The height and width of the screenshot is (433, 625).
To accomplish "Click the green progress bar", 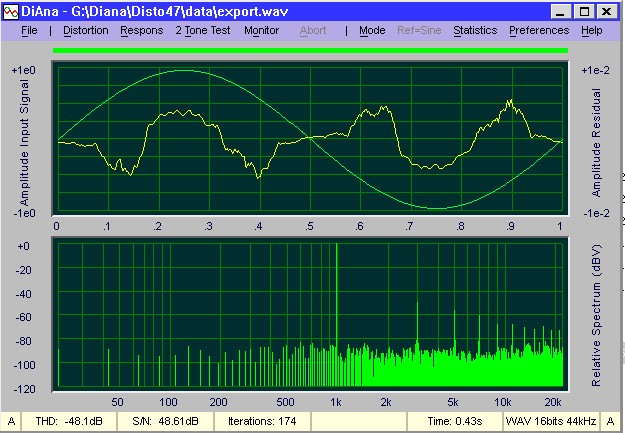I will [310, 51].
